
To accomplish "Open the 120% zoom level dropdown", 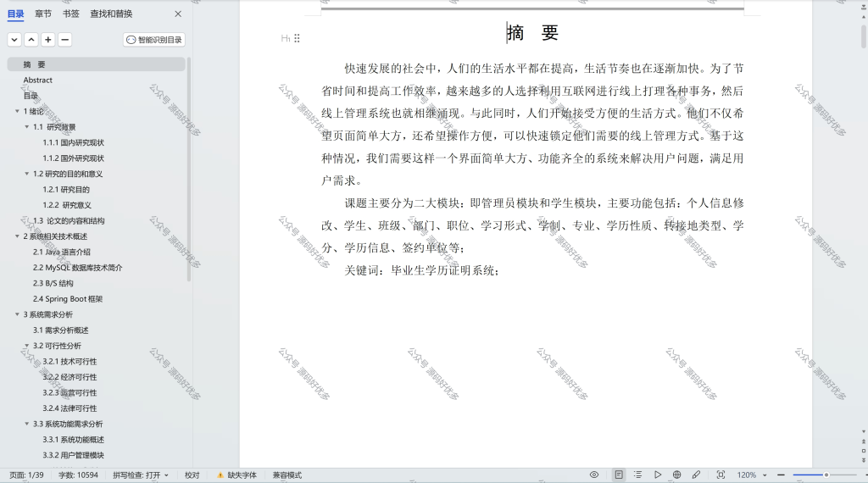I will click(752, 475).
